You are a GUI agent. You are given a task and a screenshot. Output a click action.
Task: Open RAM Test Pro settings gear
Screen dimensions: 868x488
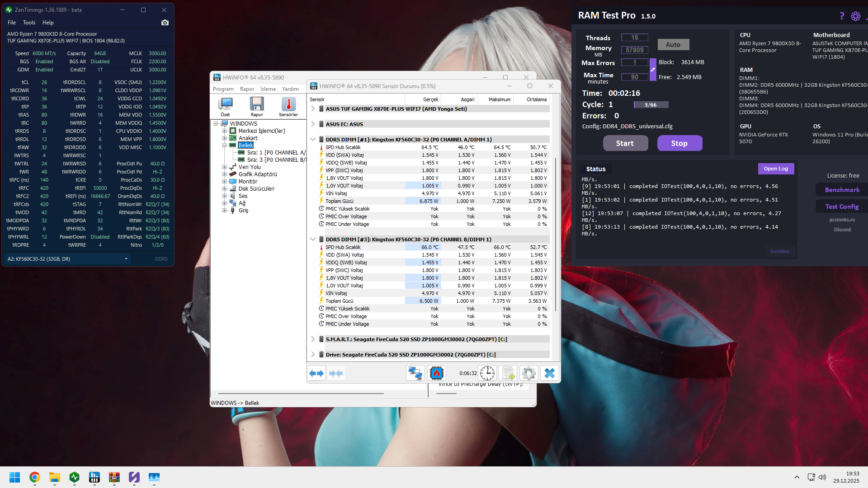(856, 16)
